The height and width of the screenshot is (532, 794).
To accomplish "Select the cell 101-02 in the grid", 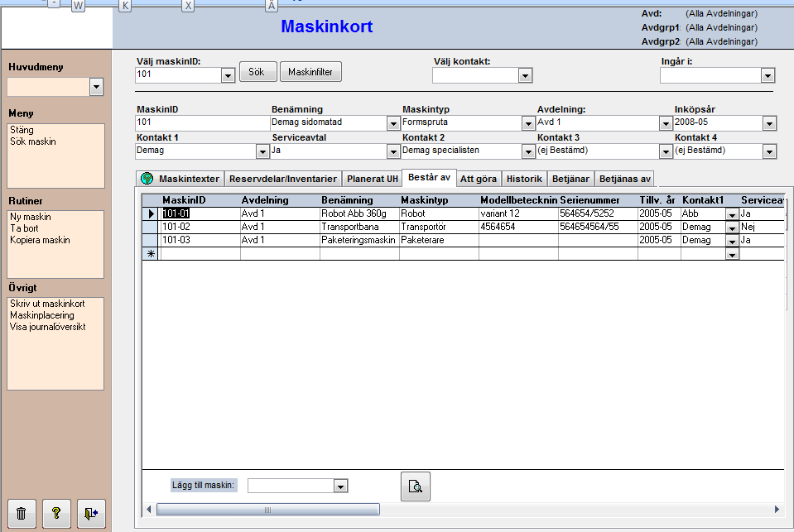I will (200, 227).
